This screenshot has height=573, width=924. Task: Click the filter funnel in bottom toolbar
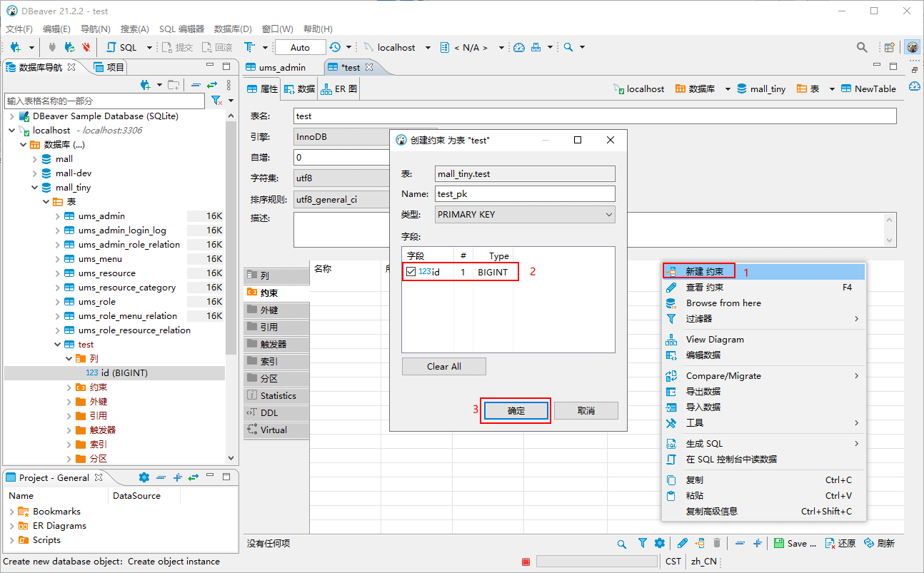pos(643,543)
